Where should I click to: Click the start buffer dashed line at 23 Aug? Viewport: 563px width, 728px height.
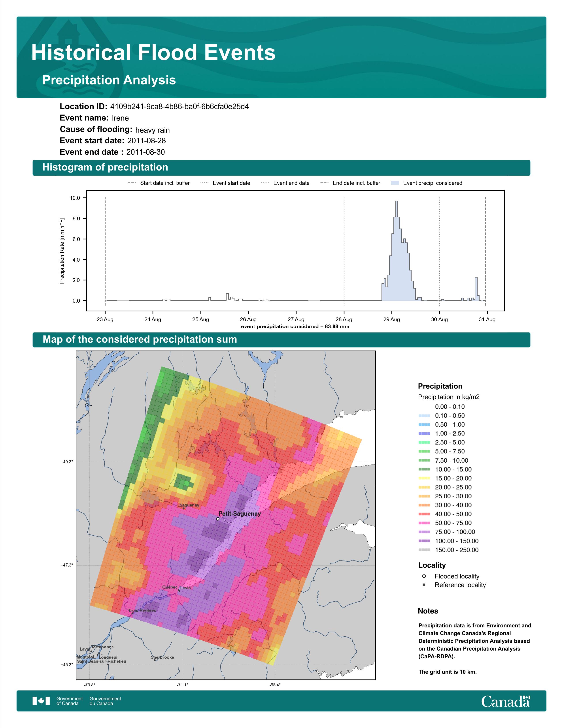(105, 251)
